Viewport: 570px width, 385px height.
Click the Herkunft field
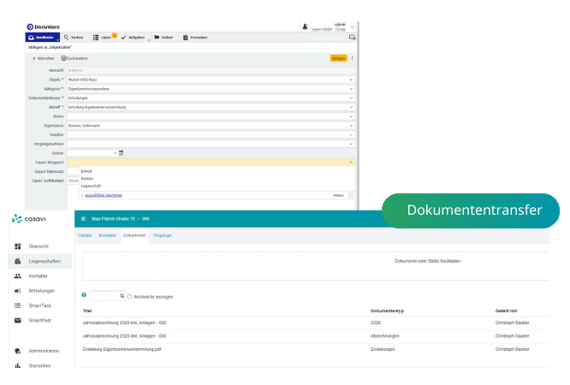(x=211, y=70)
